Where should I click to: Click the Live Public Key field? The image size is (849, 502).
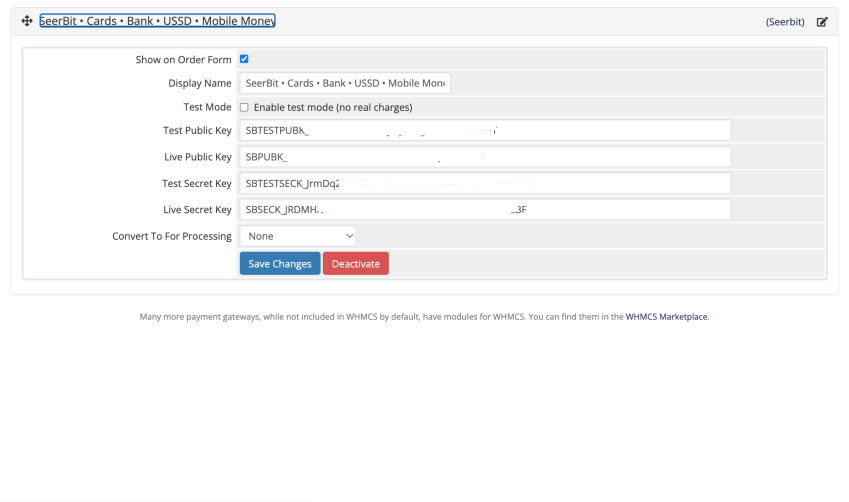(485, 157)
